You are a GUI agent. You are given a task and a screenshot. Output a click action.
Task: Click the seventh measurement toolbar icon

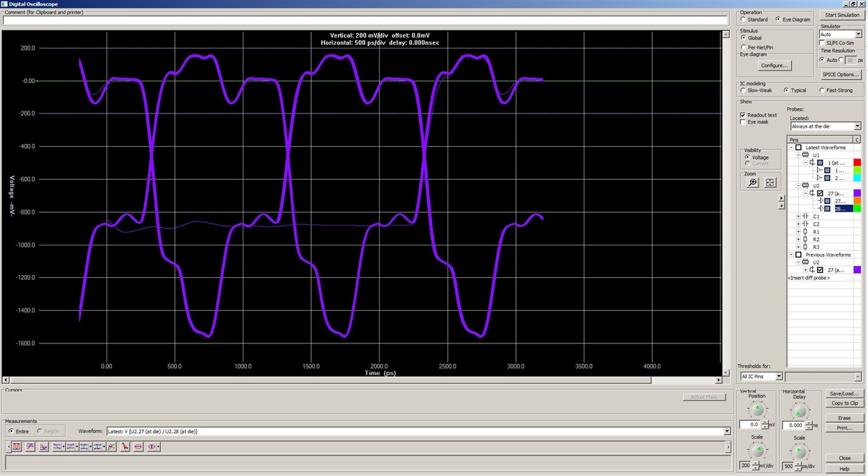[x=97, y=446]
